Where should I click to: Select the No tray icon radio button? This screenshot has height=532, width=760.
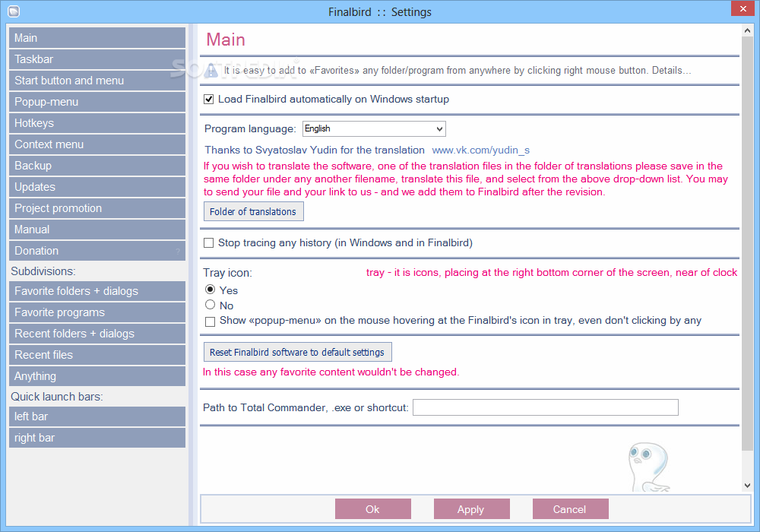coord(210,305)
